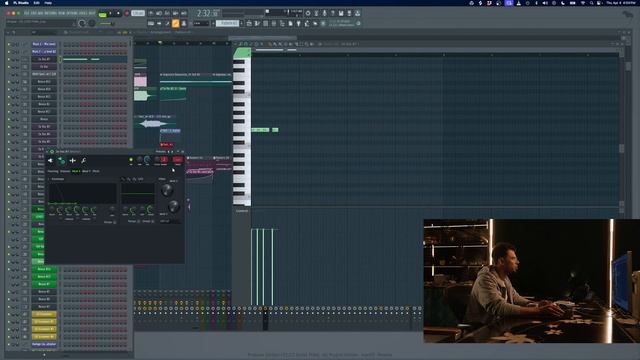Toggle the green channel enable LED in channel settings
Screen dimensions: 640x360
131,160
